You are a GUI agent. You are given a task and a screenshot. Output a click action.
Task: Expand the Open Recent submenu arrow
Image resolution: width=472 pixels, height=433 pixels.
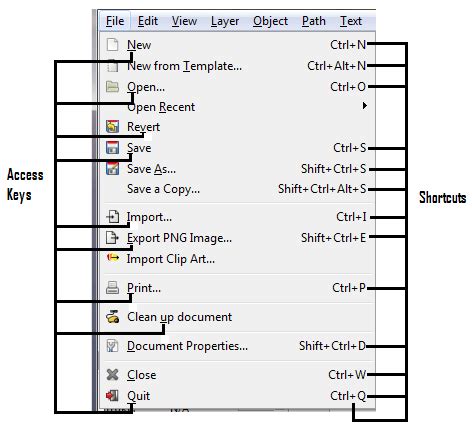[x=365, y=106]
